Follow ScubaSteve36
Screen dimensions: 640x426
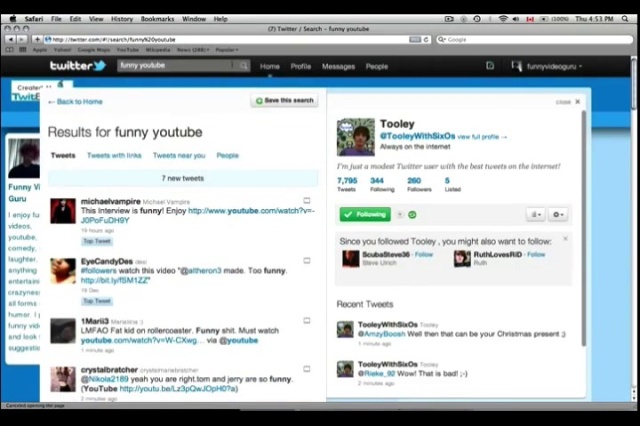(424, 255)
